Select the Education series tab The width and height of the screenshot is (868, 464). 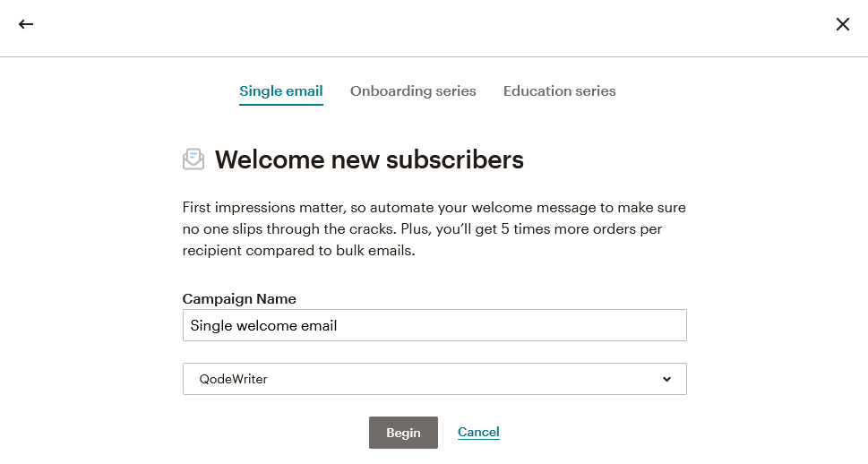click(x=559, y=90)
